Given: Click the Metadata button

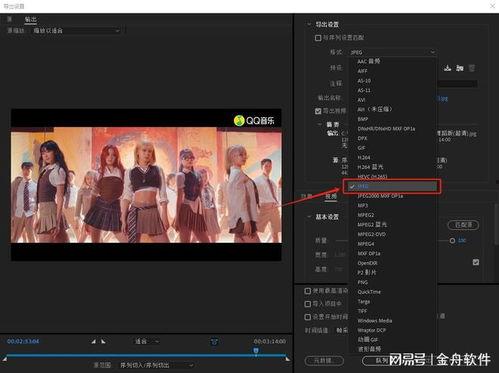Looking at the screenshot, I should tap(324, 361).
